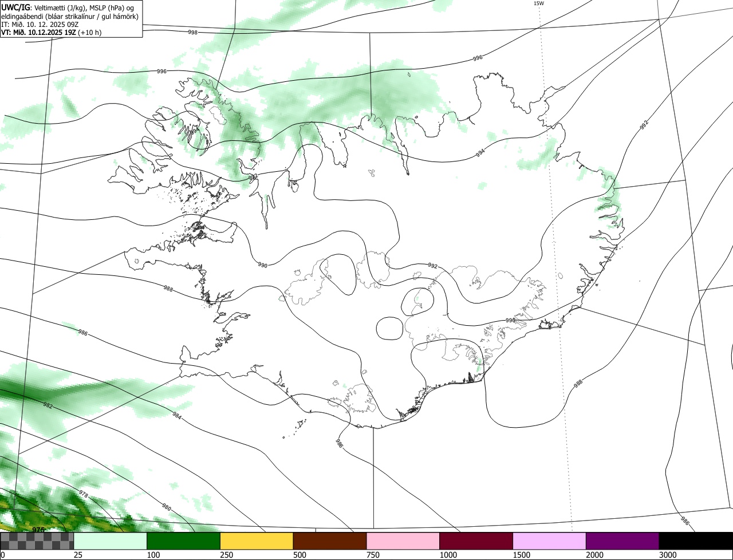The height and width of the screenshot is (560, 733).
Task: Click the '15W' longitude label
Action: [538, 3]
